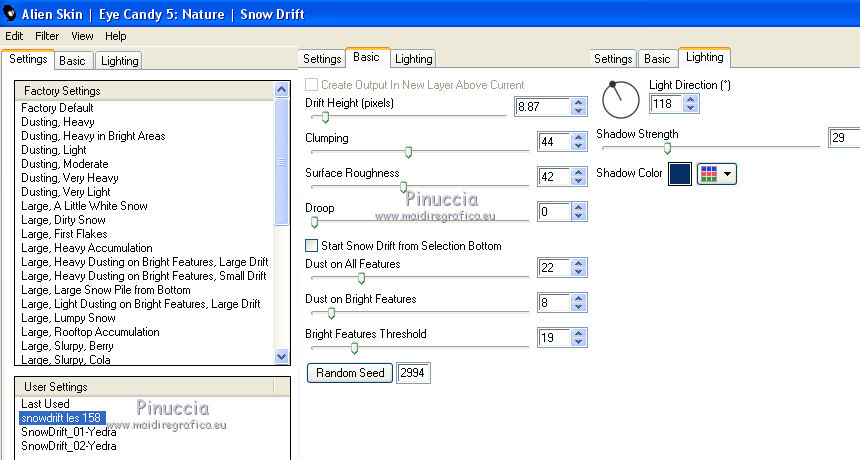
Task: Click Factory Settings list scroll down arrow
Action: click(281, 356)
